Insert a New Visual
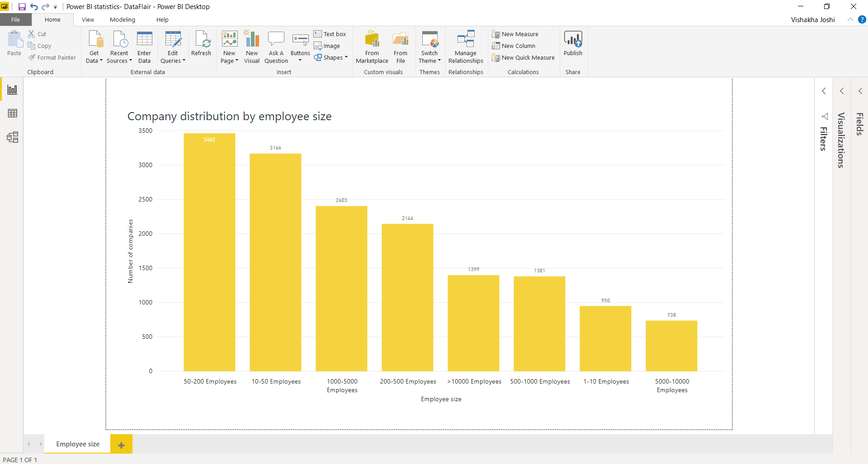Screen dimensions: 868x464 point(252,47)
